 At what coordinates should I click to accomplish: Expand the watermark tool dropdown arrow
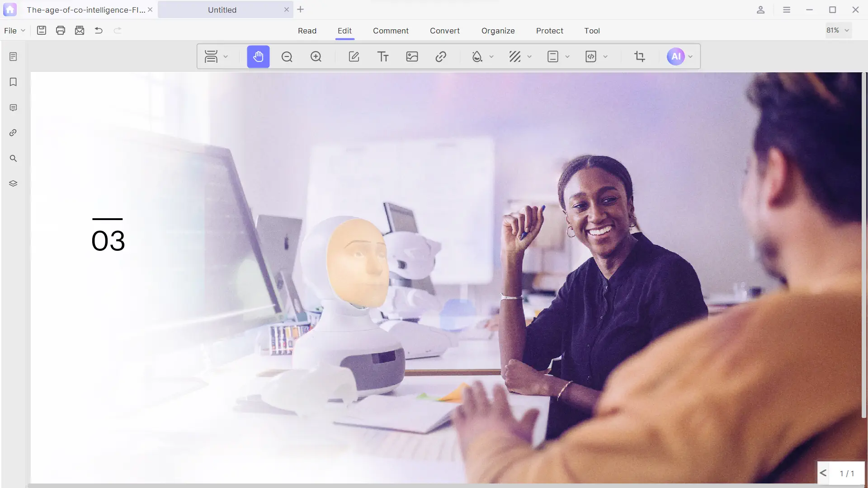pyautogui.click(x=491, y=57)
